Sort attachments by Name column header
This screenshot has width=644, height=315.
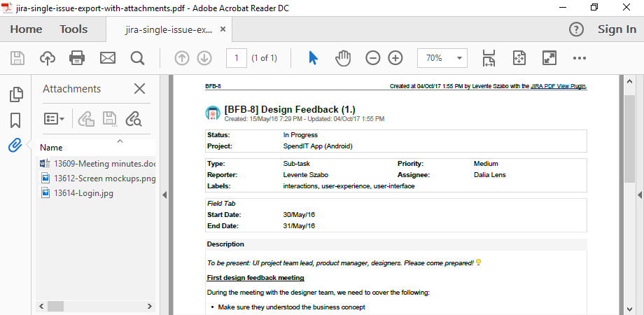coord(96,148)
